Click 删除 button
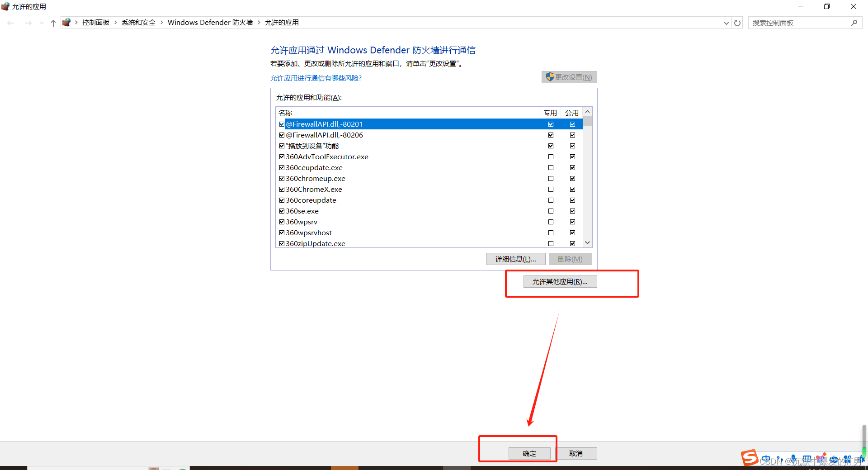Image resolution: width=868 pixels, height=470 pixels. pyautogui.click(x=570, y=259)
